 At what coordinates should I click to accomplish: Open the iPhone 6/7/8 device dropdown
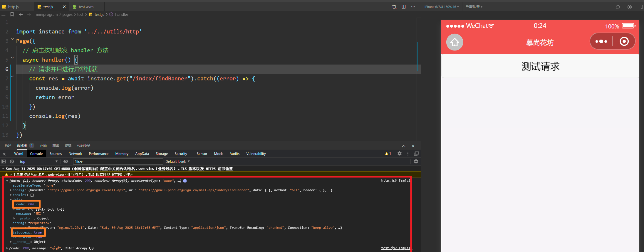click(441, 7)
